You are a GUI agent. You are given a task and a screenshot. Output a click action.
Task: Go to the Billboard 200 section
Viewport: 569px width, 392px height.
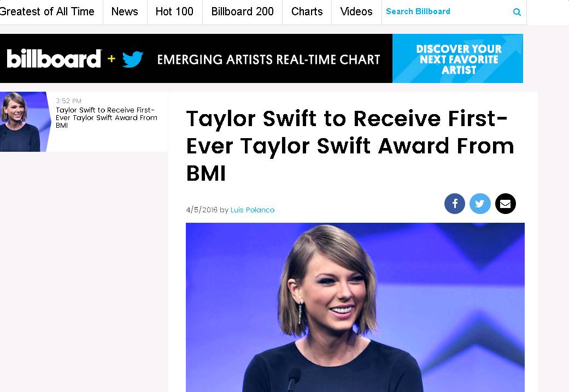242,11
